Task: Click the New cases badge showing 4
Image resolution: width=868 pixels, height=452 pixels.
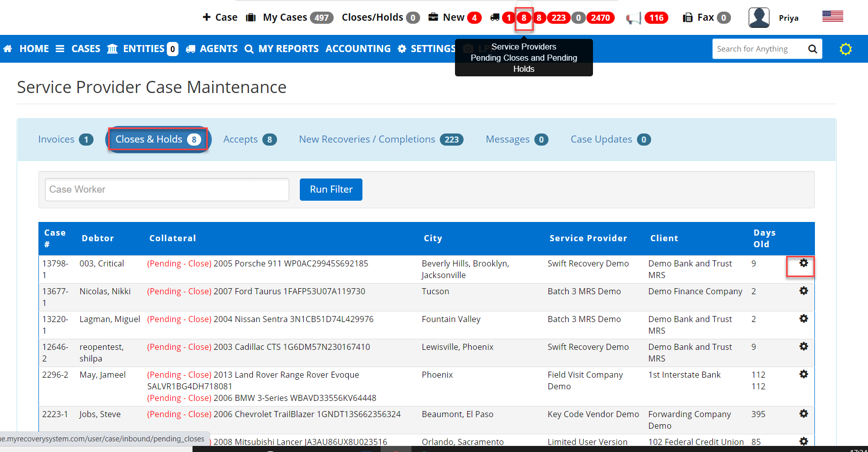Action: tap(474, 18)
